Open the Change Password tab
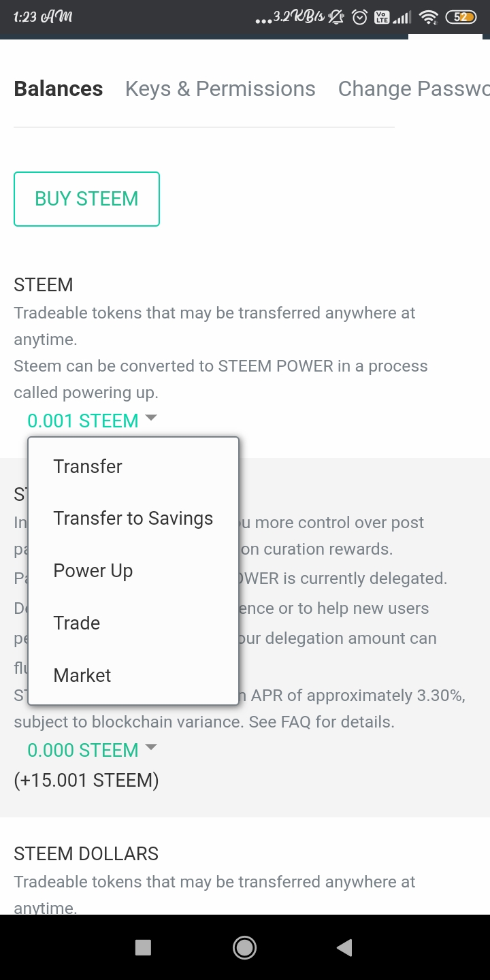490x980 pixels. coord(413,89)
